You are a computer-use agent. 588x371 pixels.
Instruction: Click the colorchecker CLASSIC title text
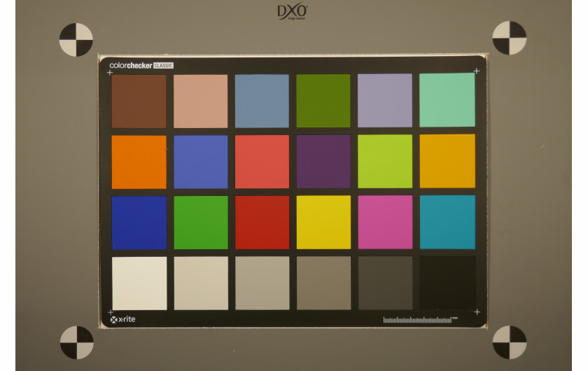pos(141,65)
